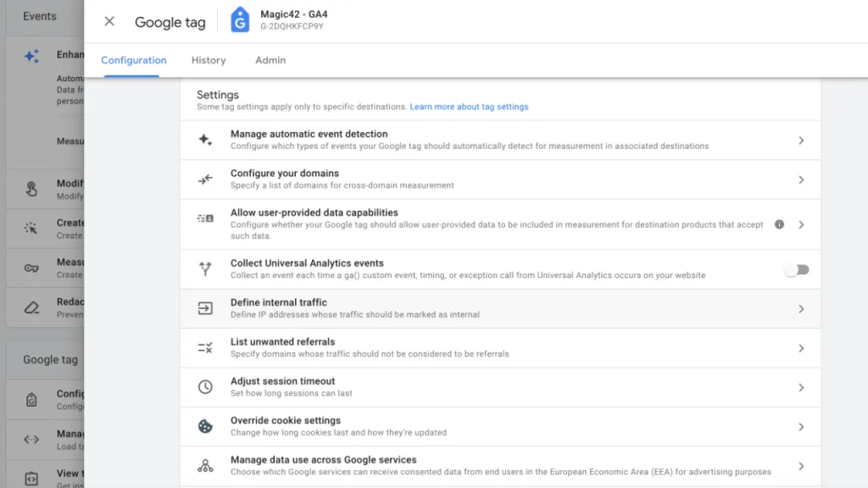Click the user-provided data capabilities icon

click(205, 219)
